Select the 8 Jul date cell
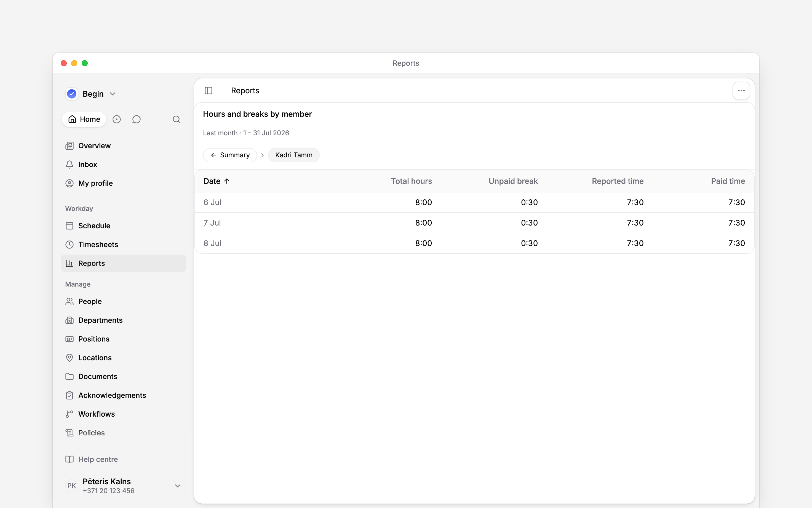812x508 pixels. pyautogui.click(x=212, y=243)
